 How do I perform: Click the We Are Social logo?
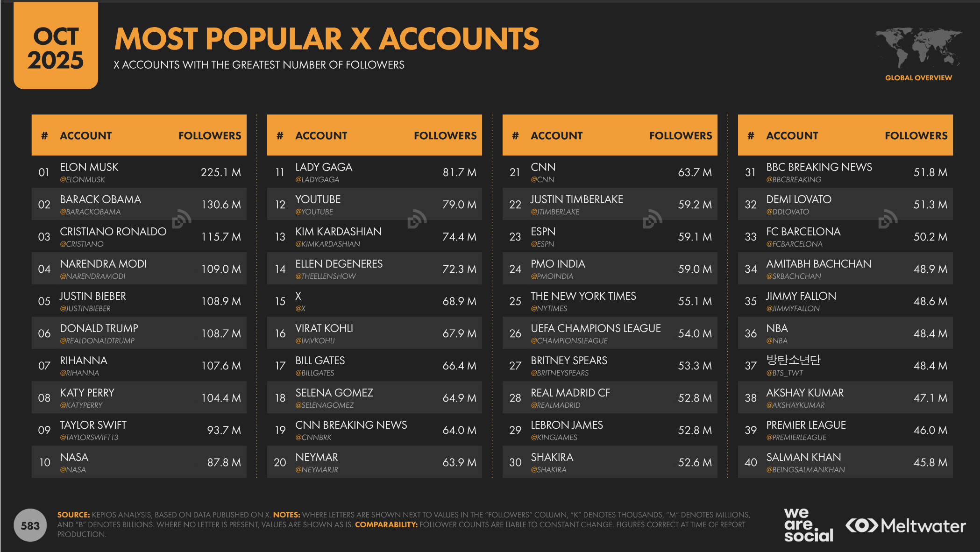click(808, 525)
